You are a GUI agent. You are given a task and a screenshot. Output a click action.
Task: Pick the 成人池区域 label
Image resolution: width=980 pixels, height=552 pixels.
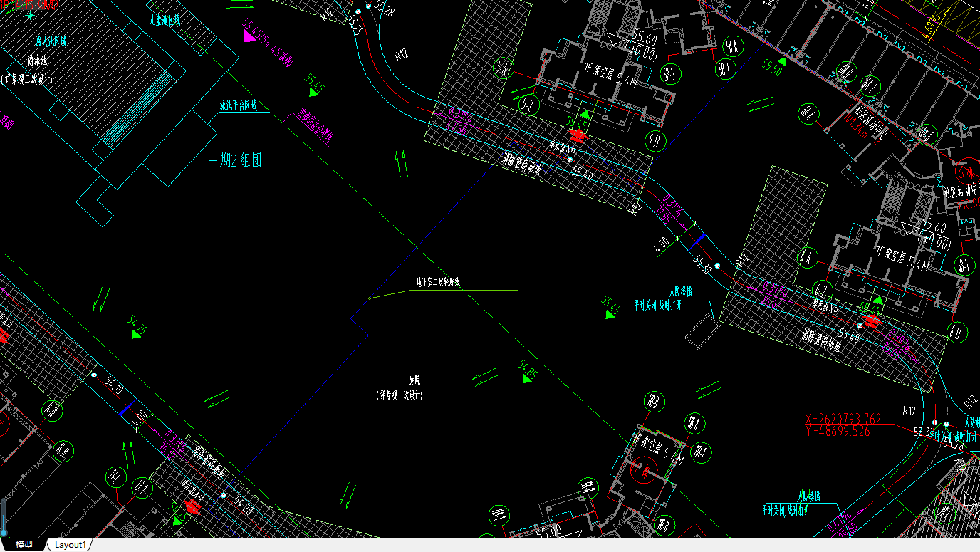coord(51,42)
